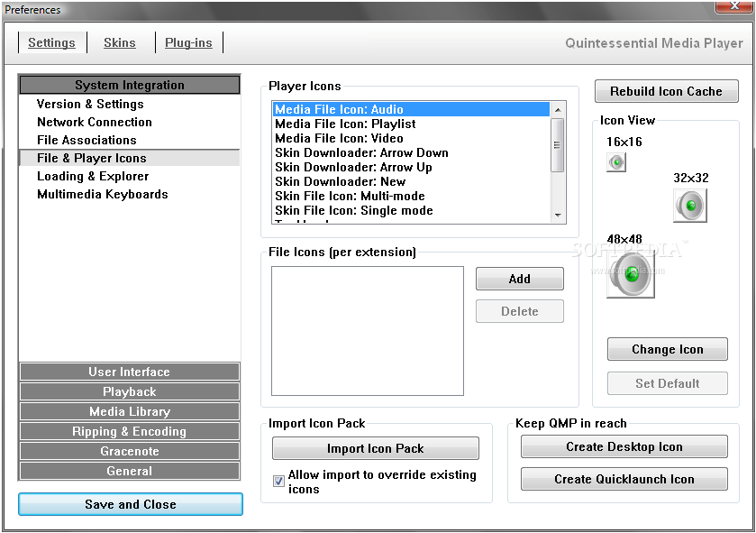Select File & Player Icons page
This screenshot has height=533, width=756.
coord(130,158)
